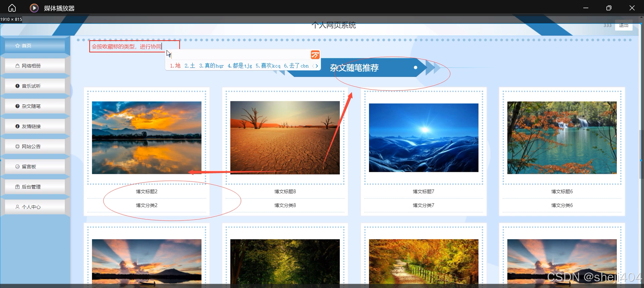Open the blue ice thumbnail for 博文标题7

[424, 138]
